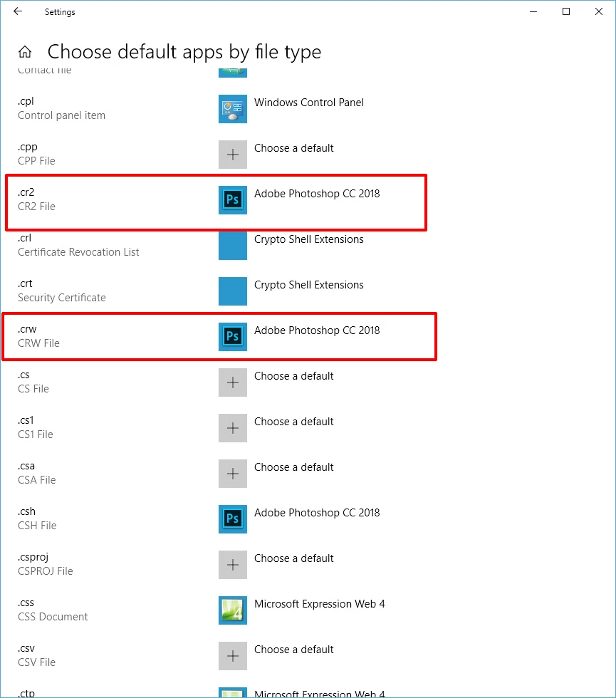Change Adobe Photoshop CC 2018 default for .crw
The width and height of the screenshot is (616, 698).
point(317,330)
